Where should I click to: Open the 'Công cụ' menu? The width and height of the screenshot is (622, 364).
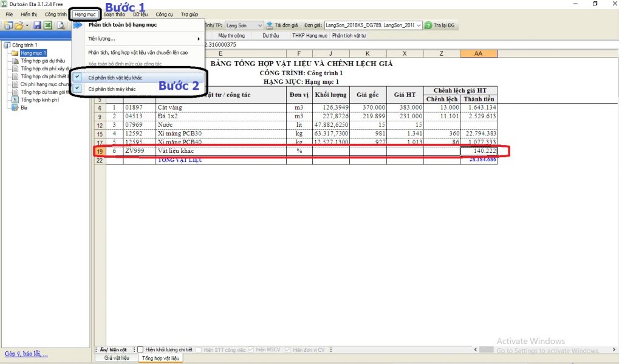pos(164,14)
